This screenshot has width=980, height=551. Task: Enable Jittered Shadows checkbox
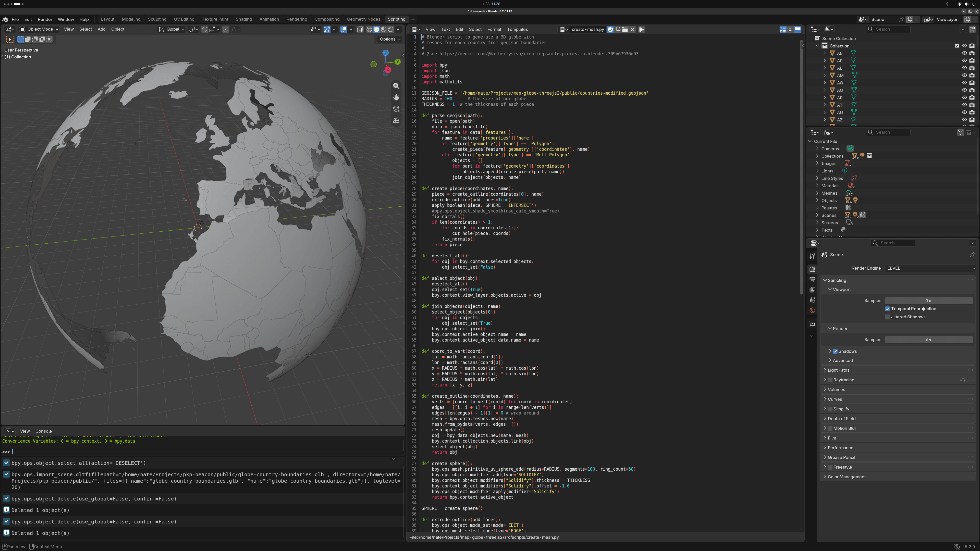point(888,317)
